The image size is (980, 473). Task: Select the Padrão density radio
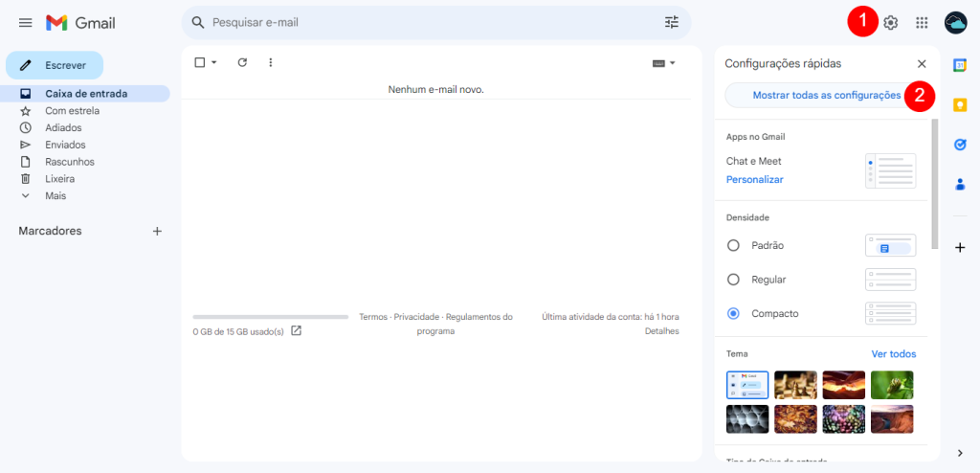(734, 245)
